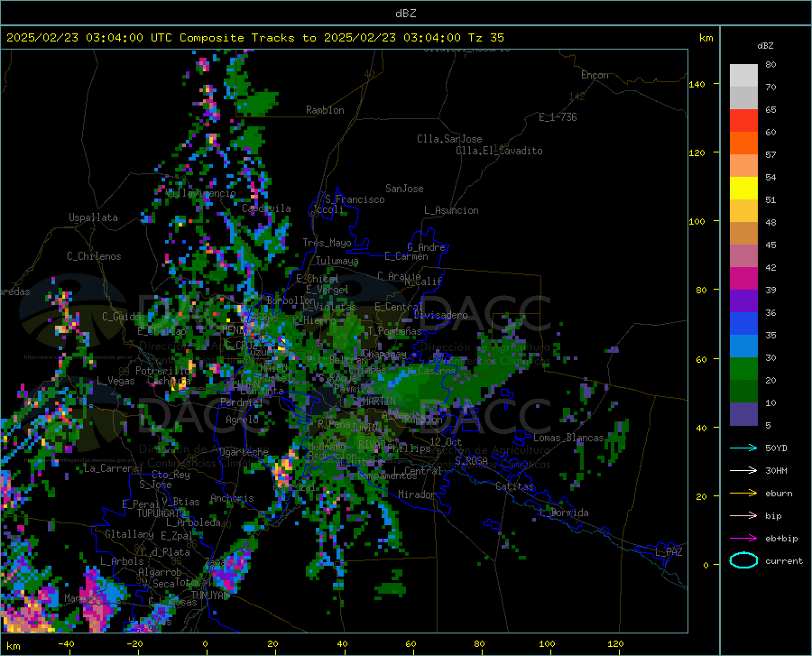Click the S_MARTIN map label
The image size is (812, 656).
coord(374,402)
